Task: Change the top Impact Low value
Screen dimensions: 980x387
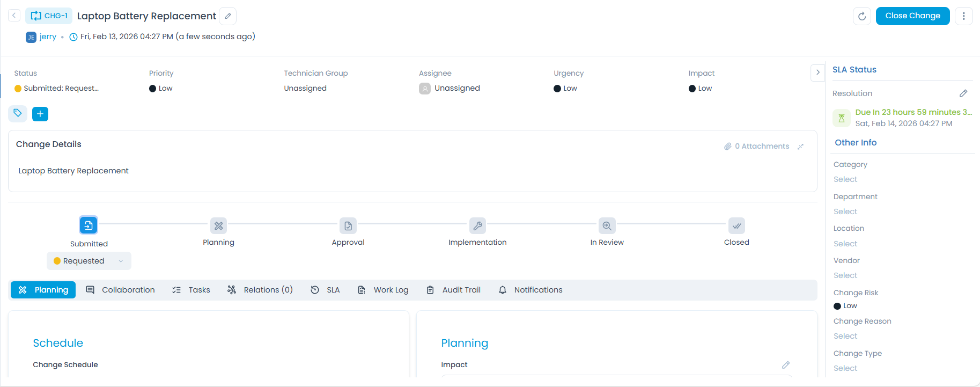Action: (x=701, y=88)
